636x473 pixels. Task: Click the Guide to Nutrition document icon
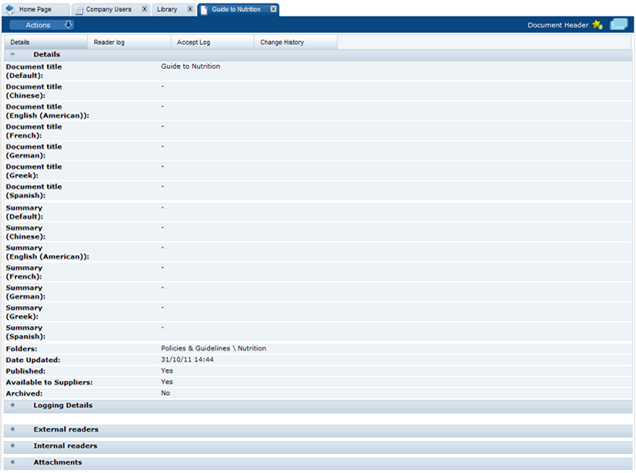pyautogui.click(x=204, y=10)
